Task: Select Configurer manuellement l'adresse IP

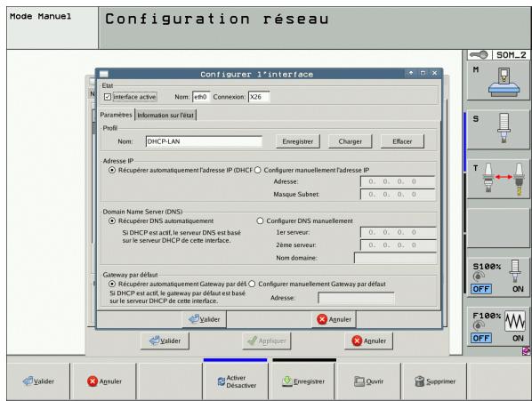Action: [258, 170]
